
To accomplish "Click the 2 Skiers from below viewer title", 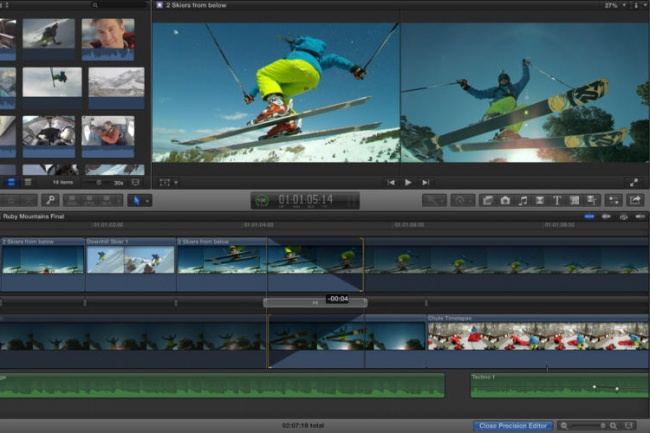I will (x=196, y=5).
